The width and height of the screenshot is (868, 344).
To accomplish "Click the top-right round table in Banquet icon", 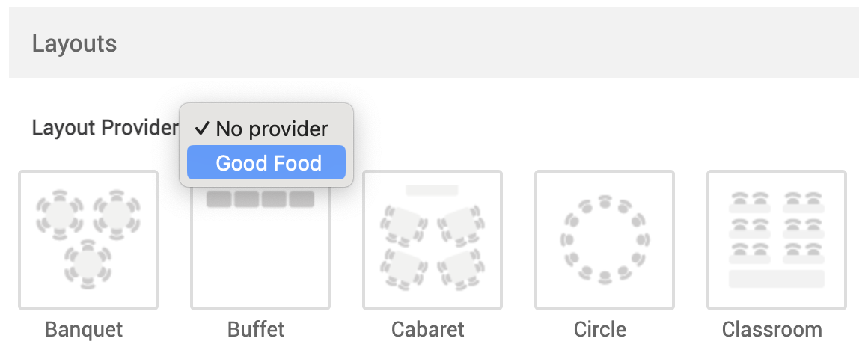I will (x=116, y=214).
